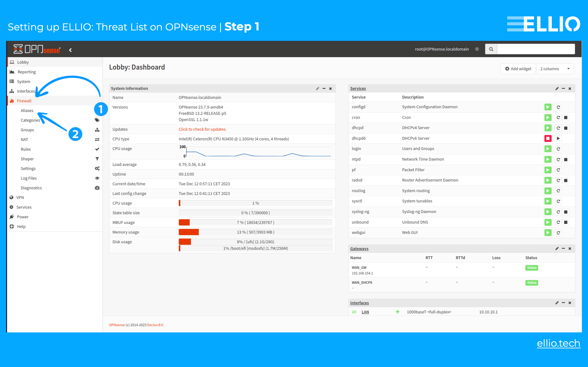
Task: Click the Diagnostics camera icon
Action: (x=97, y=188)
